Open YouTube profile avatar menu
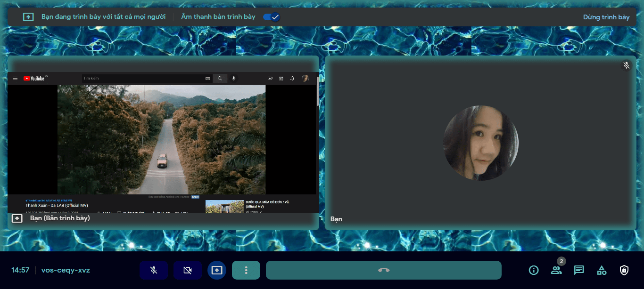This screenshot has width=644, height=289. [x=305, y=78]
